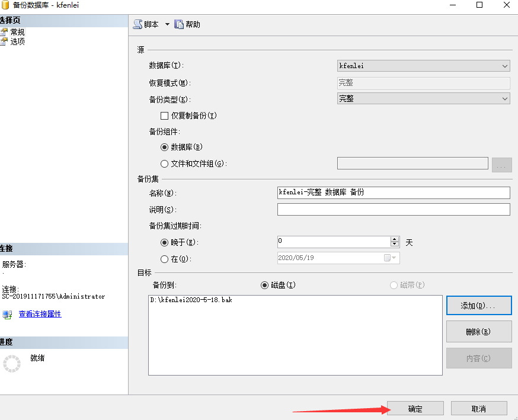Click the 添加 button
The width and height of the screenshot is (518, 420).
478,306
